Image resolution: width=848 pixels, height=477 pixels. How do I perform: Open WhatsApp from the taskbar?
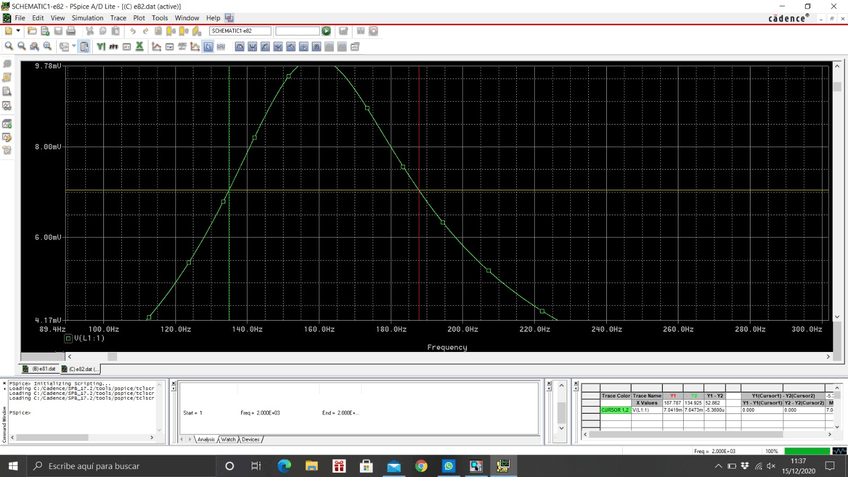point(448,466)
